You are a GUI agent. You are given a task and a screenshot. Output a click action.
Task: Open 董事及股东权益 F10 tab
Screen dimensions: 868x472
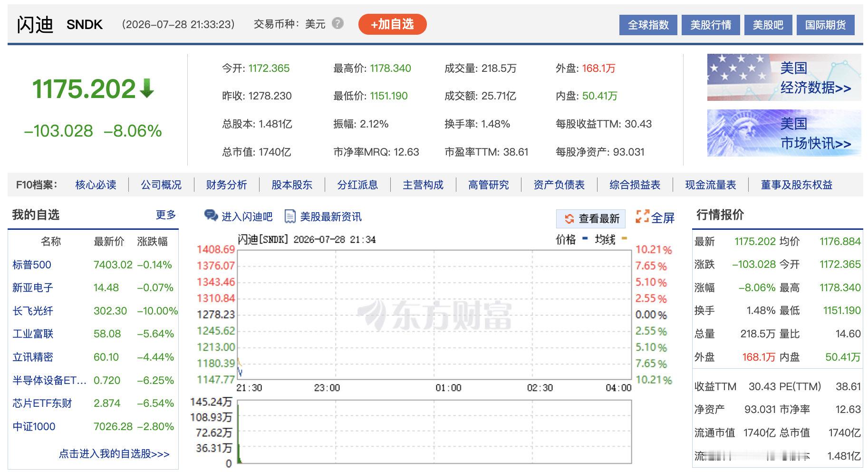point(797,185)
